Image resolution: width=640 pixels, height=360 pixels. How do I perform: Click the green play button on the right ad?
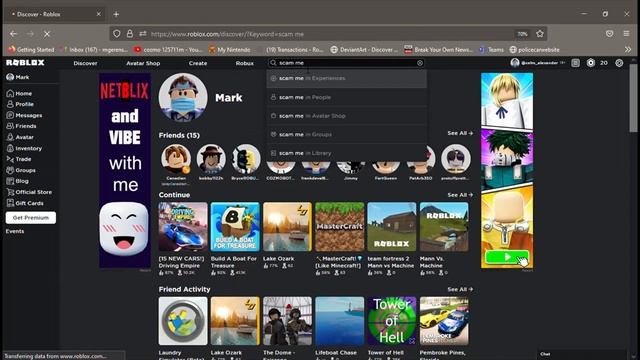click(507, 257)
